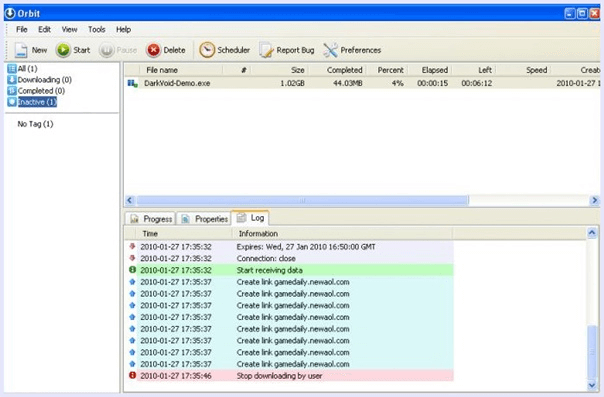Start the download with the green Start icon
604x397 pixels.
[x=63, y=50]
